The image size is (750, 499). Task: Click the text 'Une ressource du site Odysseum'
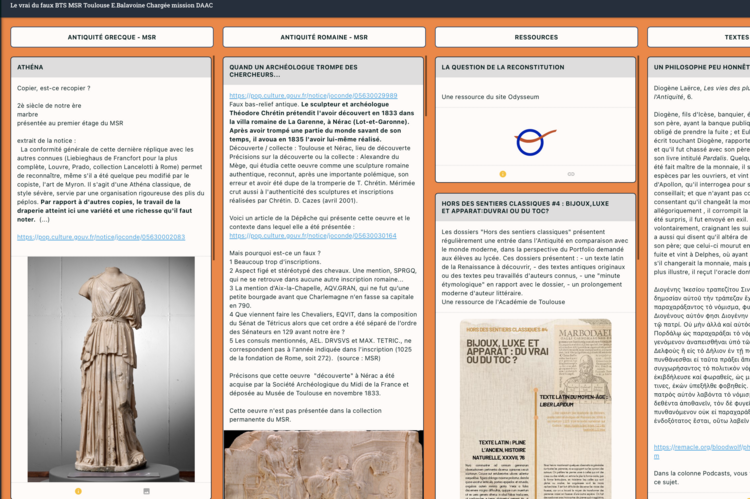[490, 97]
